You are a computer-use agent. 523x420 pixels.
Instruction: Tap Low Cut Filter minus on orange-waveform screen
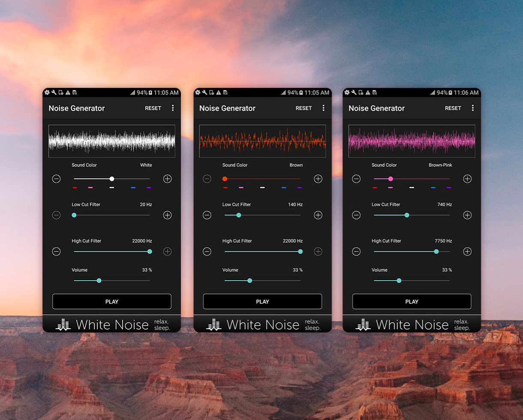207,215
